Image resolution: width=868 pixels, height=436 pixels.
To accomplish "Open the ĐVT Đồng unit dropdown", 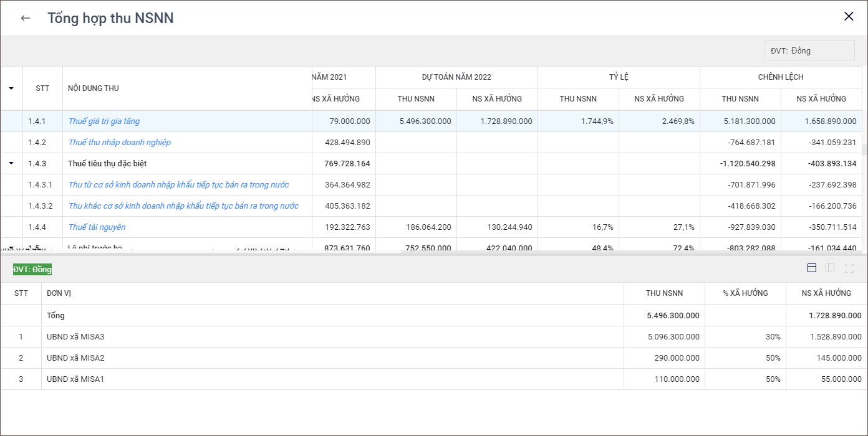I will [x=809, y=51].
